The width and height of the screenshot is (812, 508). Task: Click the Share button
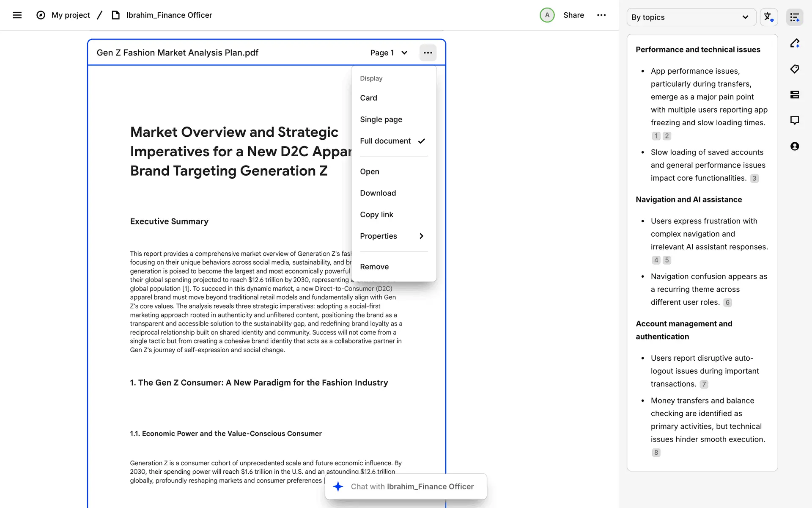coord(573,15)
